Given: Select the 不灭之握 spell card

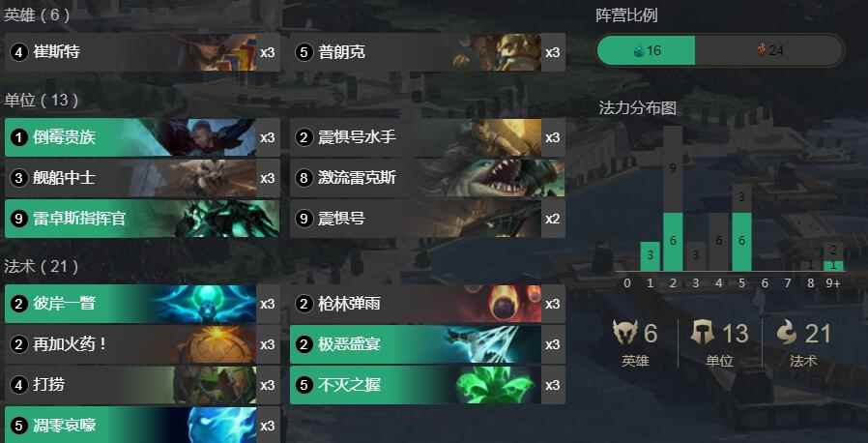Looking at the screenshot, I should pos(427,384).
